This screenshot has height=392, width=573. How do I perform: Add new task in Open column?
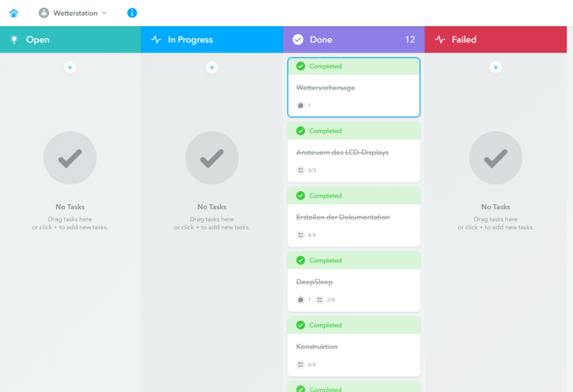tap(70, 68)
